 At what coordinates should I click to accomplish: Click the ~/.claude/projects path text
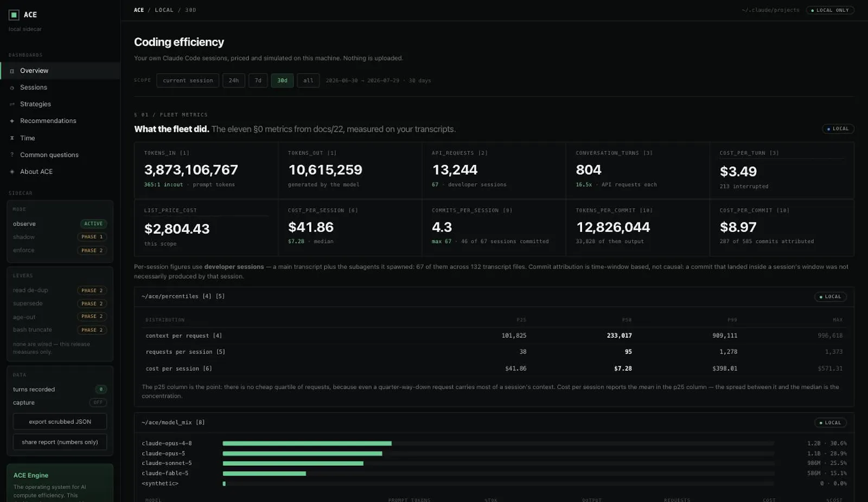(770, 10)
